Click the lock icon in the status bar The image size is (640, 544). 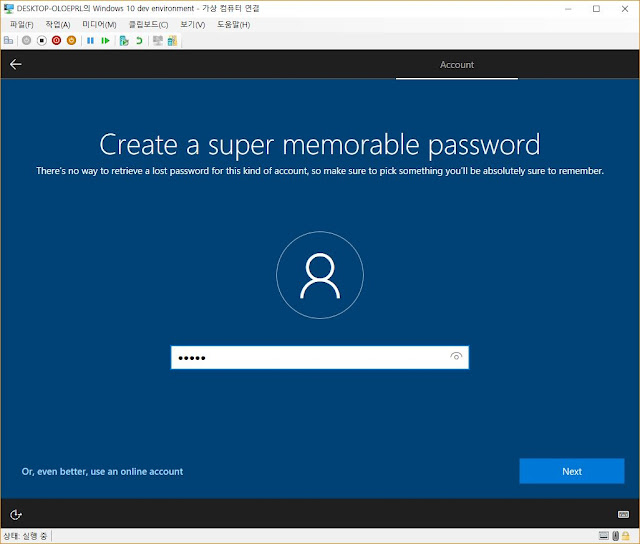point(625,536)
